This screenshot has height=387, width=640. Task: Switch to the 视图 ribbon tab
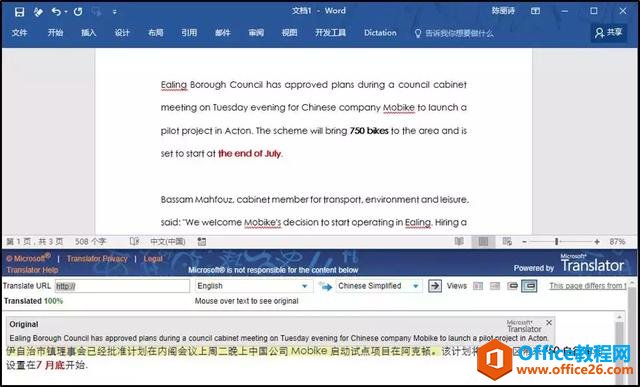pyautogui.click(x=289, y=33)
